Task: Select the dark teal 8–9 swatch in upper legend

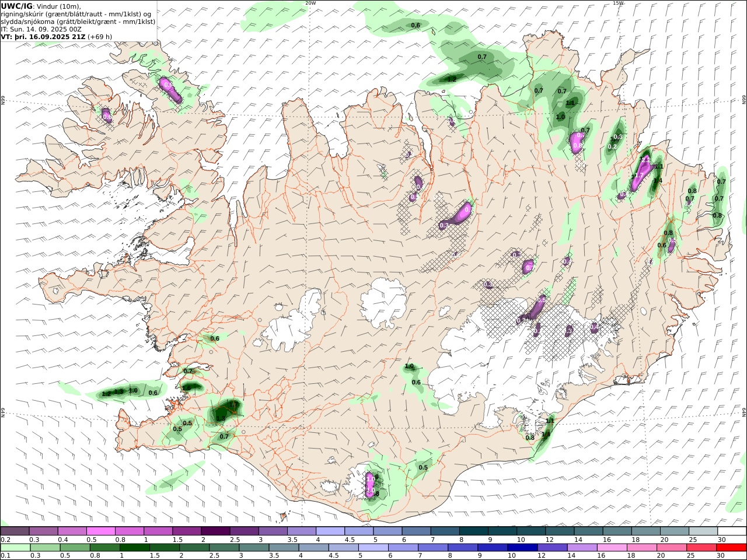Action: tap(473, 531)
